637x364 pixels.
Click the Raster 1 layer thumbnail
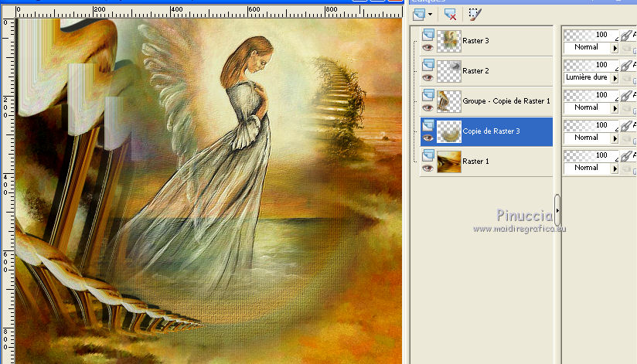point(449,162)
